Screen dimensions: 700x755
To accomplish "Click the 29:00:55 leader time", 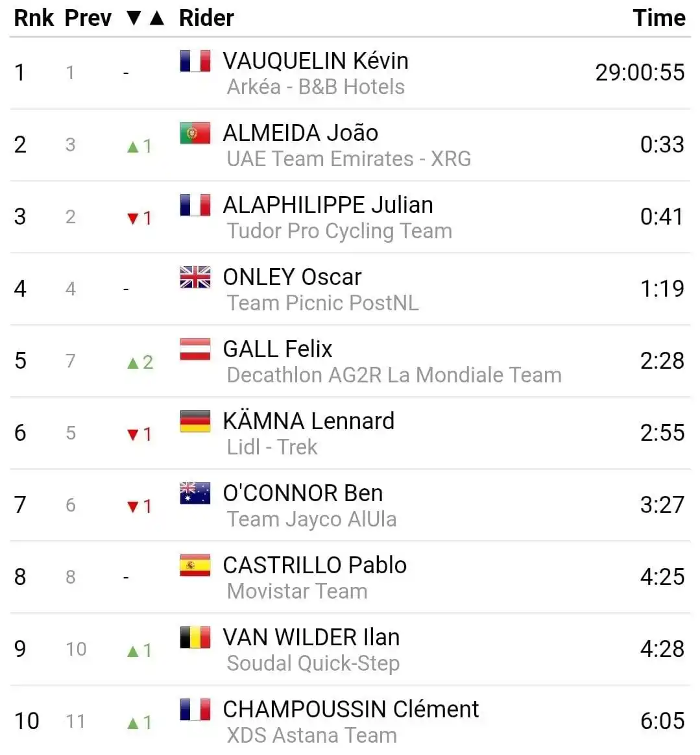I will coord(640,73).
